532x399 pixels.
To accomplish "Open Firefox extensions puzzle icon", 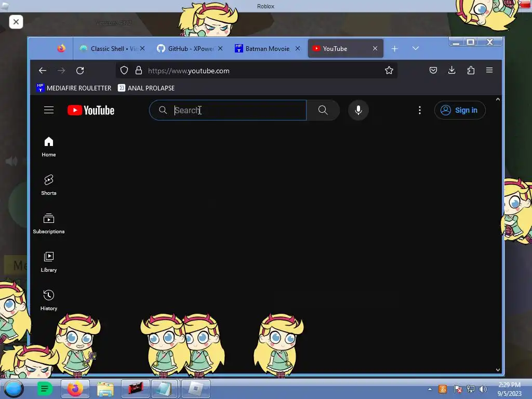I will [471, 70].
